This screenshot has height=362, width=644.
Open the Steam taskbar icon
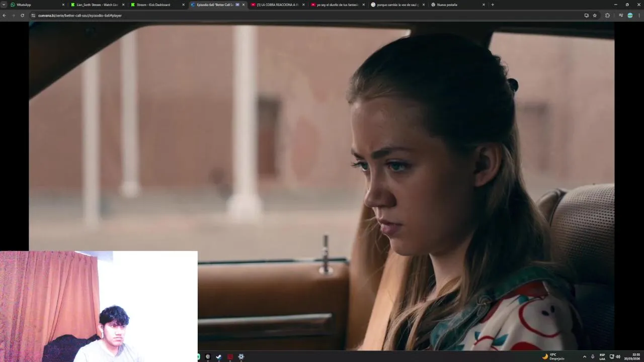point(219,357)
